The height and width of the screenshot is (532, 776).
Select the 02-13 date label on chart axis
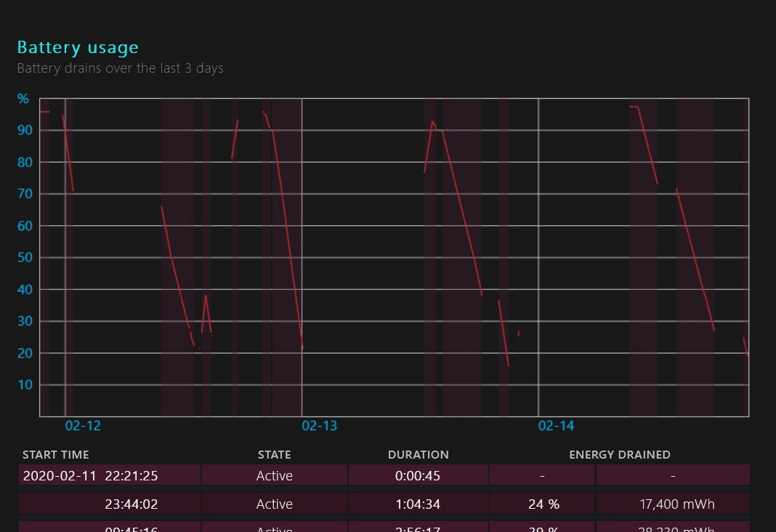click(320, 426)
